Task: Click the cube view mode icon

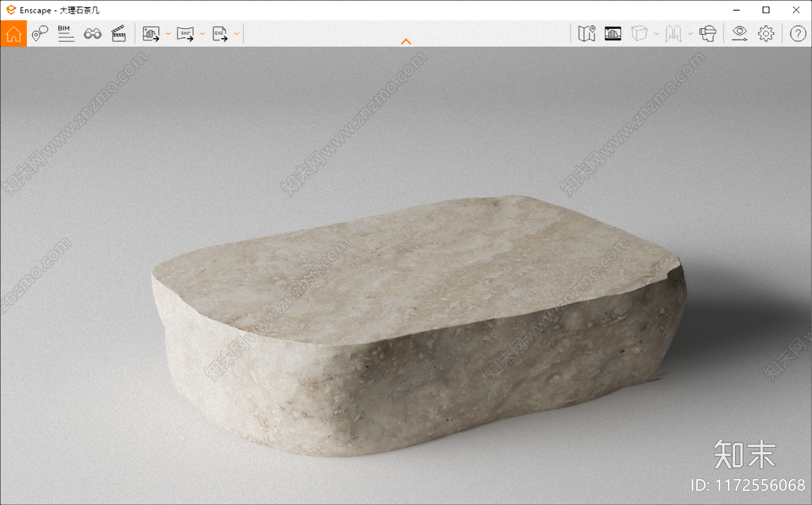Action: pyautogui.click(x=639, y=34)
